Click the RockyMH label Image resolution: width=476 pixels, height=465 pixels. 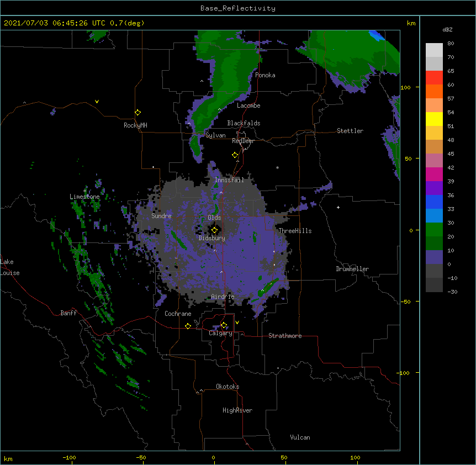pyautogui.click(x=135, y=125)
